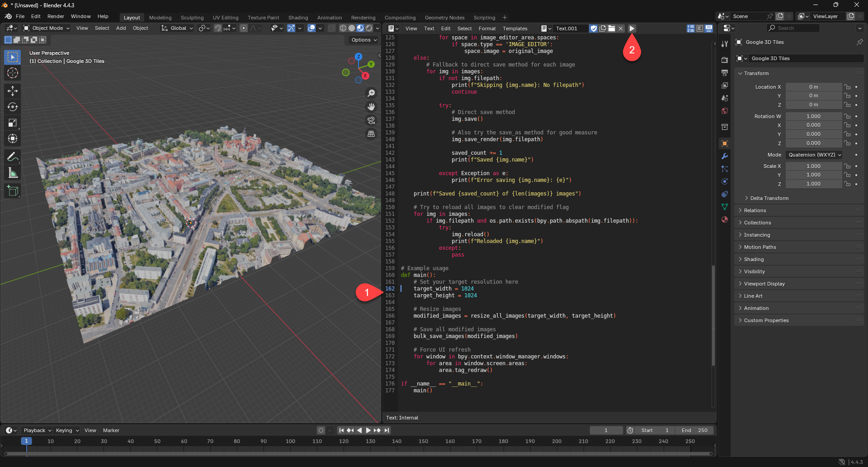Select the Annotate tool

(x=13, y=157)
